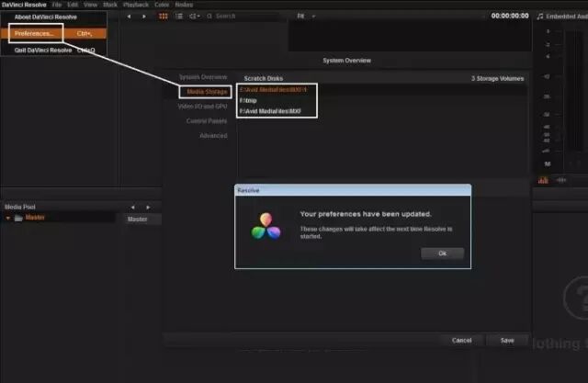This screenshot has width=588, height=383.
Task: Open the View menu
Action: [90, 5]
